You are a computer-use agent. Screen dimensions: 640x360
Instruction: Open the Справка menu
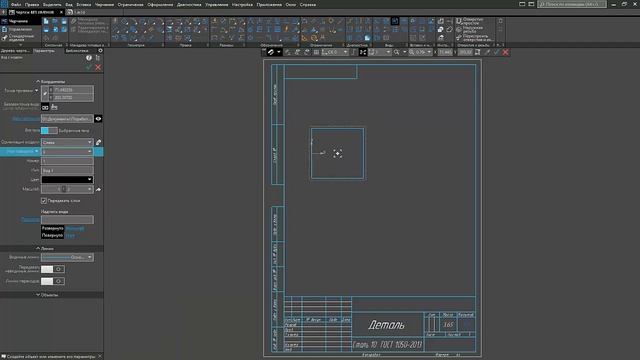click(x=308, y=4)
